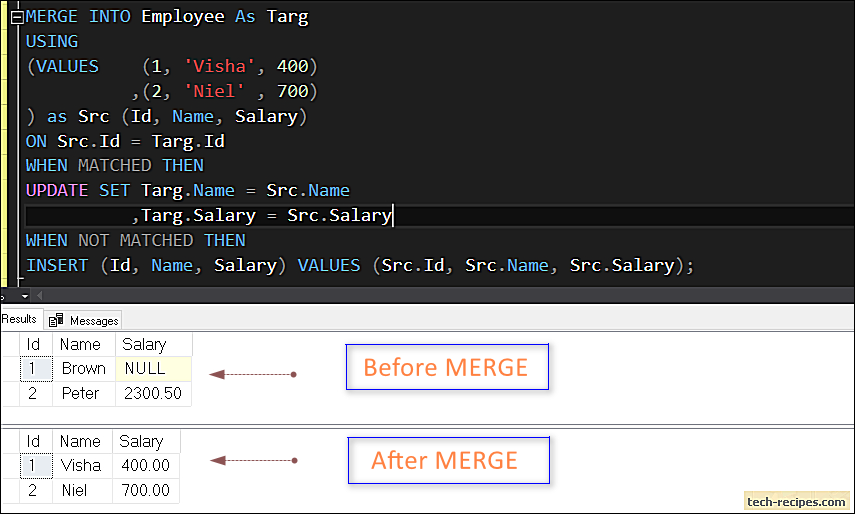Click the Peter name cell
This screenshot has height=514, width=855.
tap(84, 394)
